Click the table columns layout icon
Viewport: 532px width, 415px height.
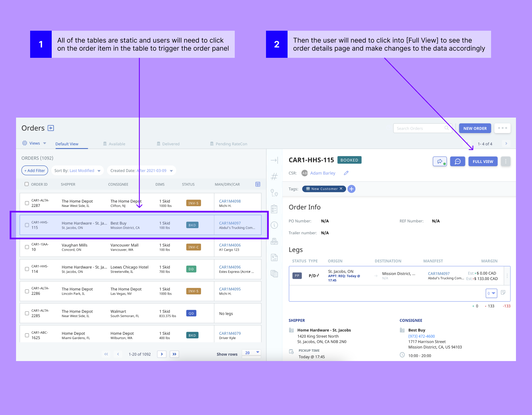point(258,184)
